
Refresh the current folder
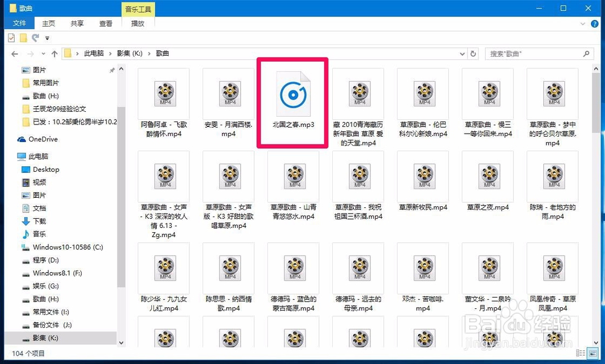pyautogui.click(x=473, y=54)
